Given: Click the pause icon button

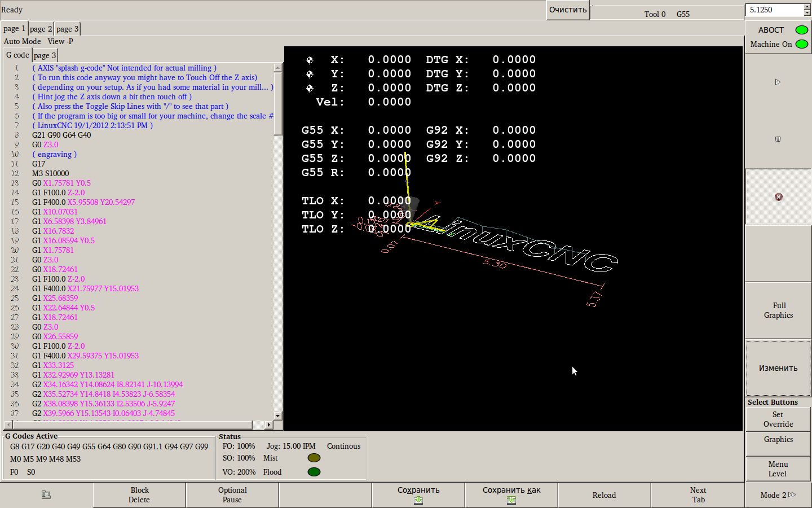Looking at the screenshot, I should pyautogui.click(x=778, y=139).
